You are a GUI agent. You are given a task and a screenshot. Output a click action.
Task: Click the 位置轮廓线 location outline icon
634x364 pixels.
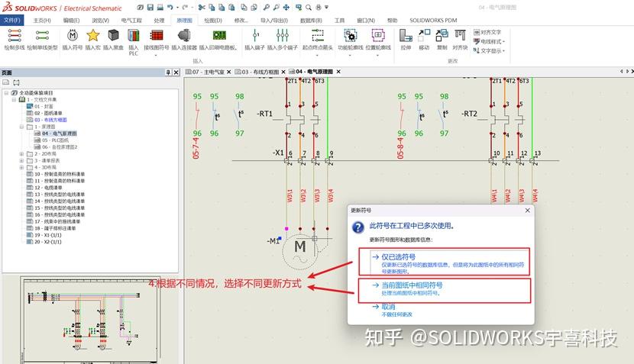[x=378, y=36]
